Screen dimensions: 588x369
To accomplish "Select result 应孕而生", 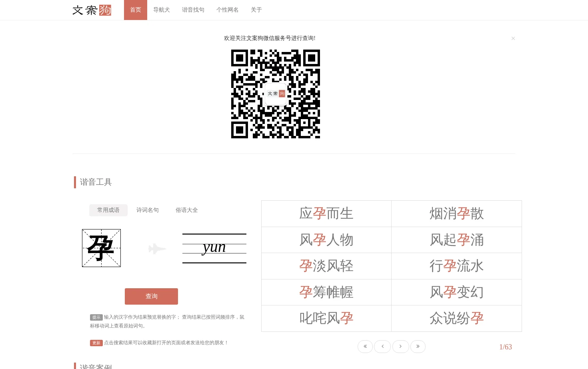I will pos(326,213).
